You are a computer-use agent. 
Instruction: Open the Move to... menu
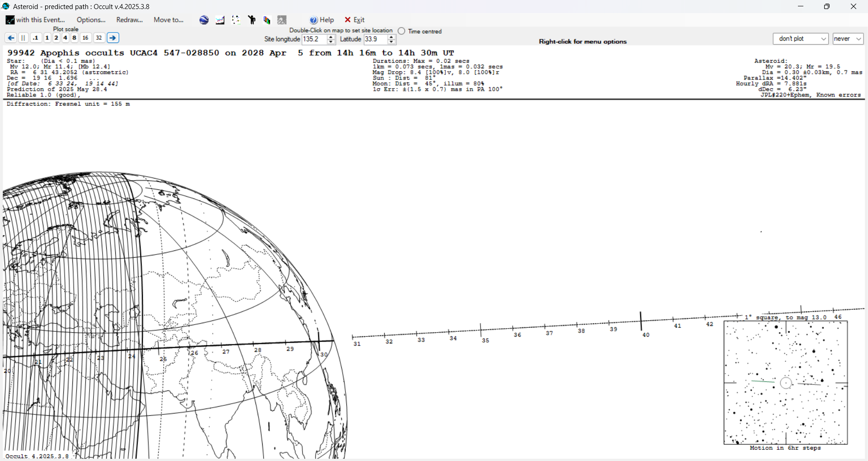tap(169, 20)
